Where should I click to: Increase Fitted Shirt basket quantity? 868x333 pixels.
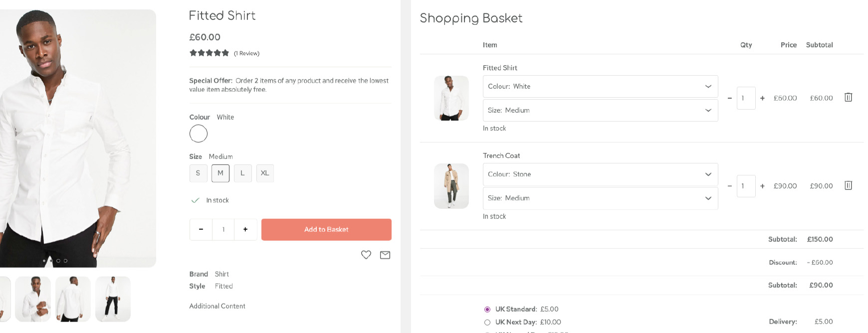click(x=762, y=98)
